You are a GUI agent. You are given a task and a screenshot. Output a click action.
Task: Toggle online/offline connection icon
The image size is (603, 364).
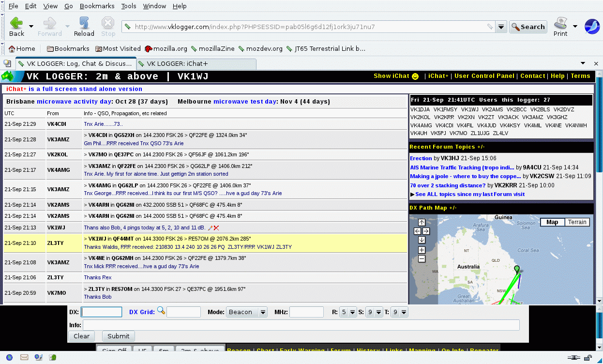pos(573,358)
